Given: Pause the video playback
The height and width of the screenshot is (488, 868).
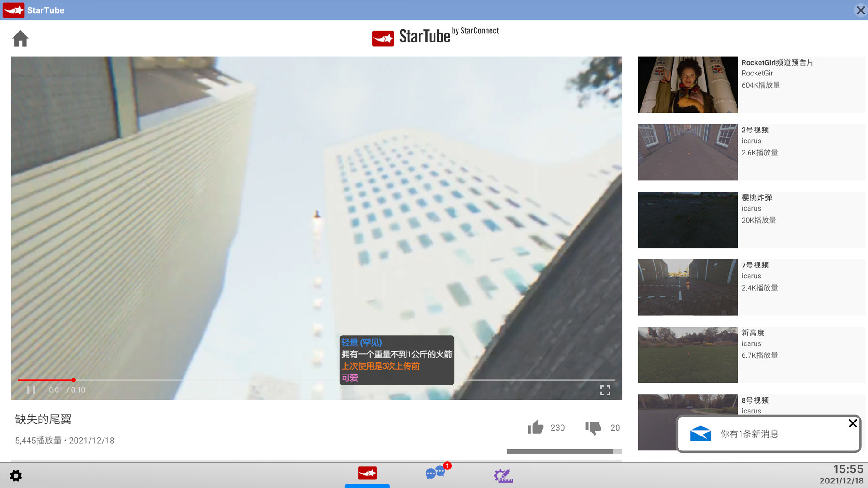Looking at the screenshot, I should point(31,390).
